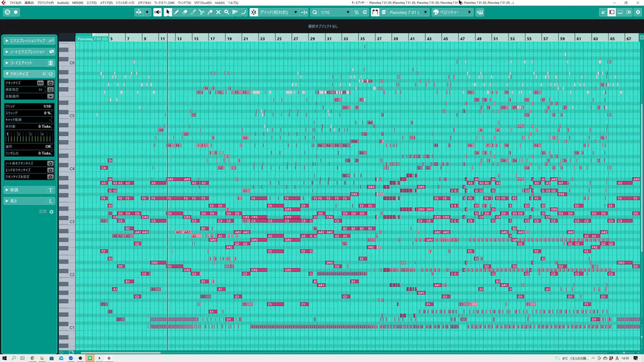
Task: Toggle 自動適用 auto apply switch
Action: 50,97
